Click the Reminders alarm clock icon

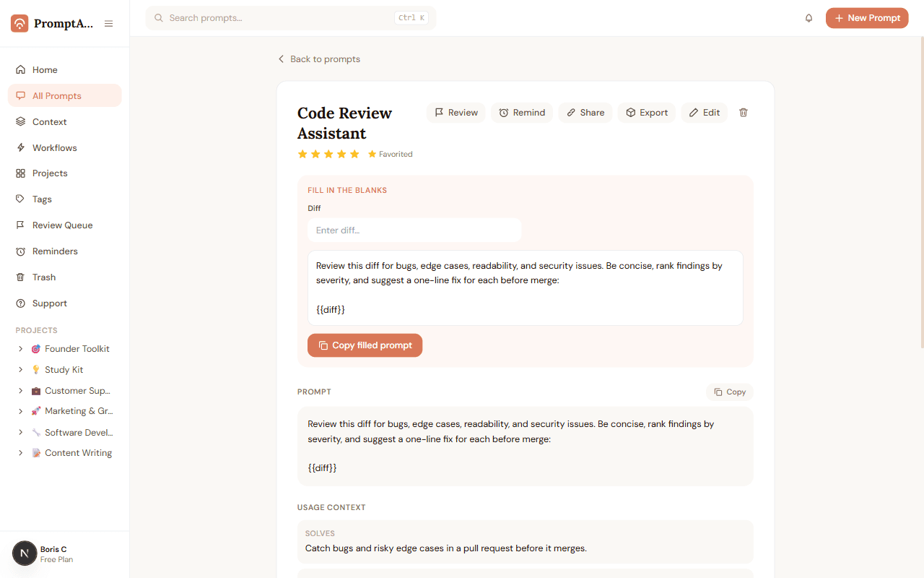20,251
